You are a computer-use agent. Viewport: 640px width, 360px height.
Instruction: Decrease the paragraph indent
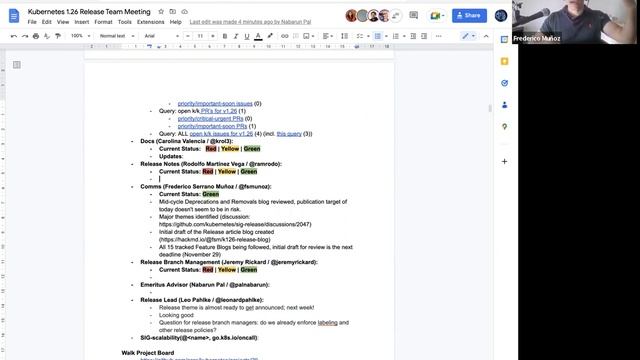(413, 36)
